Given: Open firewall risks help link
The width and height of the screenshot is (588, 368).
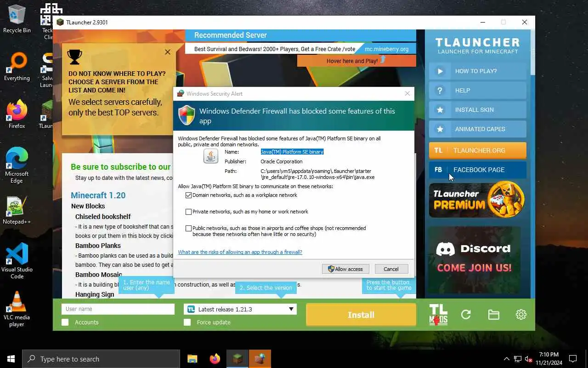Looking at the screenshot, I should tap(240, 252).
